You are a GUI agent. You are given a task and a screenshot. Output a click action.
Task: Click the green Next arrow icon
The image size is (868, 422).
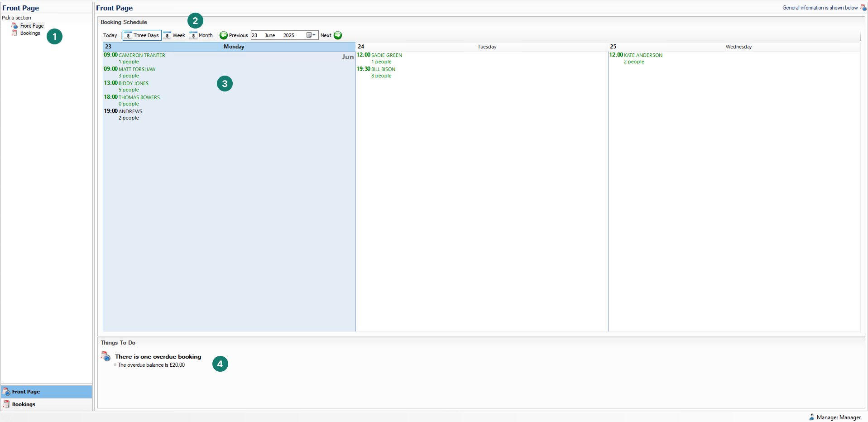(x=338, y=35)
